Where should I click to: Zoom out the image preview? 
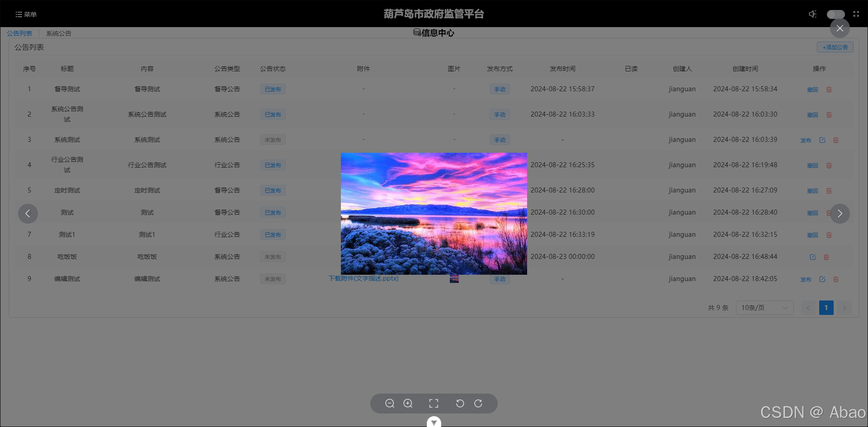click(390, 404)
